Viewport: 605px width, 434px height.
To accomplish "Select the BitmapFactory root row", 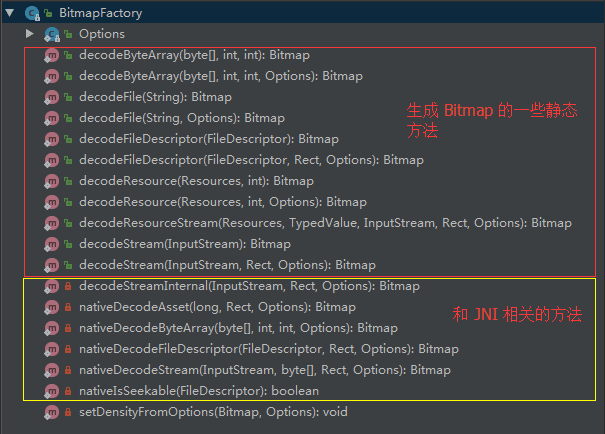I will (302, 13).
